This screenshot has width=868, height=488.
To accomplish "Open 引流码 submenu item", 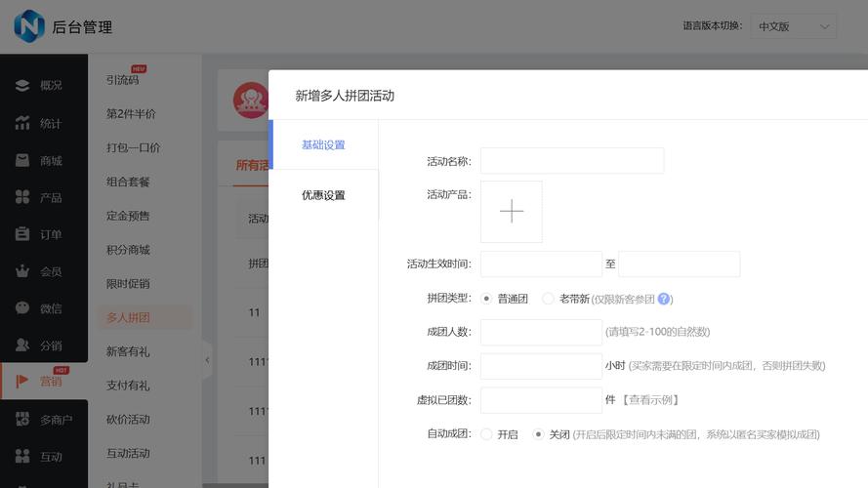I will tap(123, 80).
